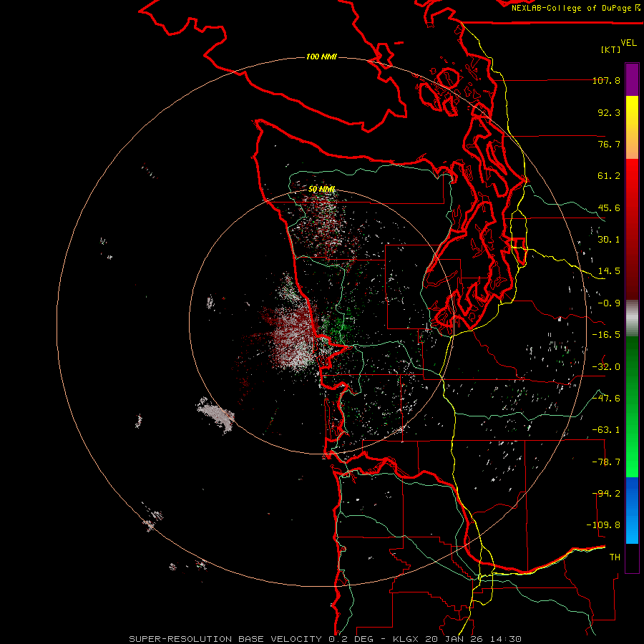The width and height of the screenshot is (644, 644).
Task: Click the SUPER-RESOLUTION BASE VELOCITY caption
Action: (225, 639)
